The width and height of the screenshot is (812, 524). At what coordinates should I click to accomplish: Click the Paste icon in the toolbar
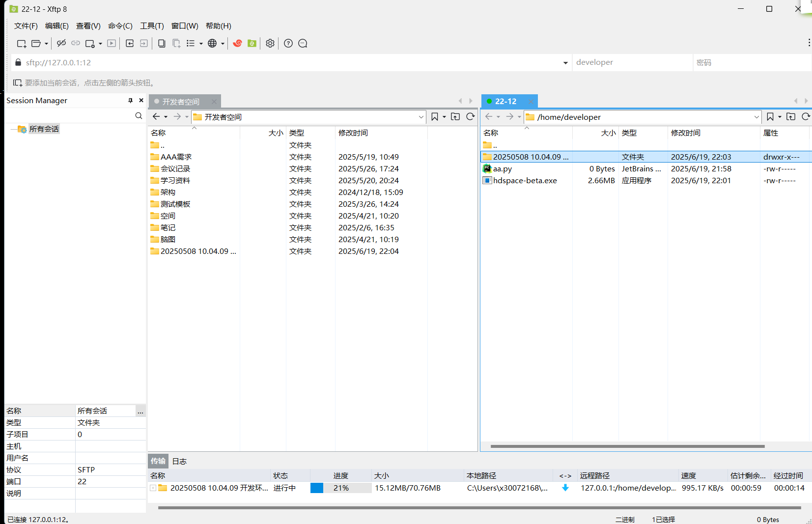coord(176,43)
